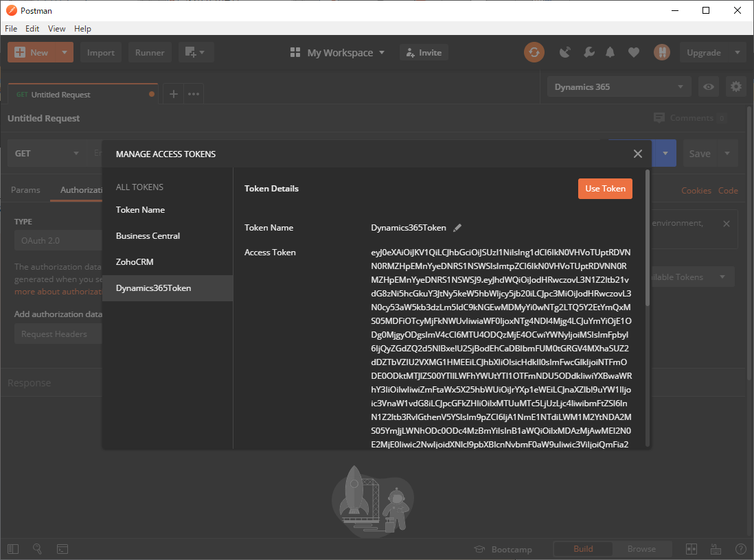The image size is (754, 560).
Task: Expand the Send button dropdown arrow
Action: [x=665, y=153]
